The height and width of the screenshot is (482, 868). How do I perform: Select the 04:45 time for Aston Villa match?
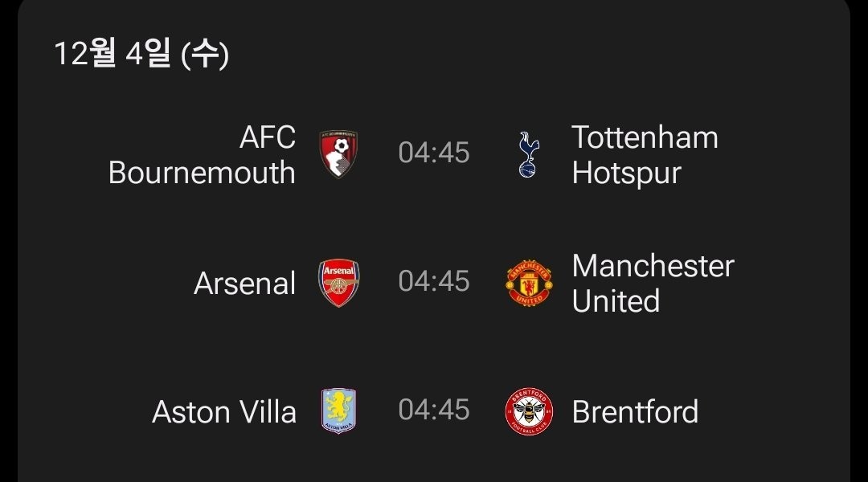click(434, 410)
